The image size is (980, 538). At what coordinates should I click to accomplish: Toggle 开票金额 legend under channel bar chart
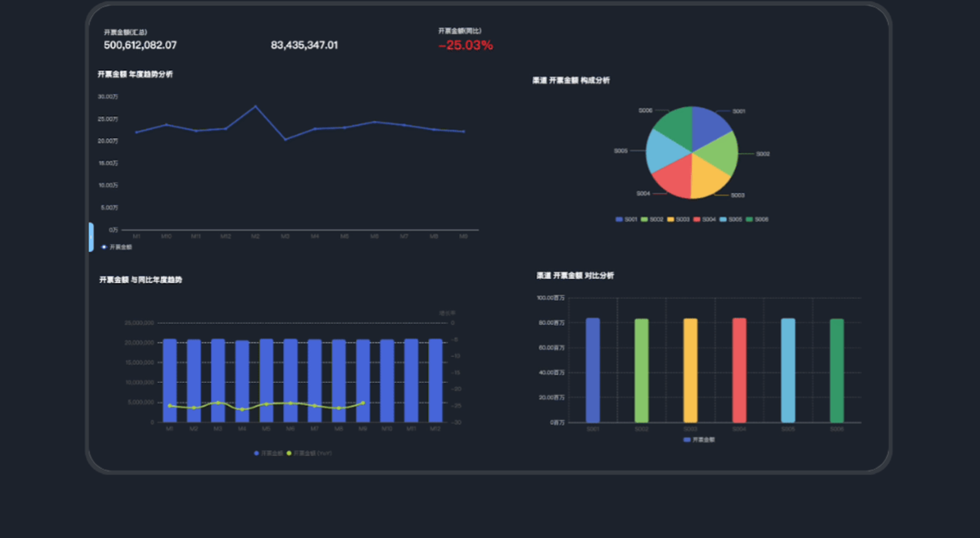tap(699, 440)
